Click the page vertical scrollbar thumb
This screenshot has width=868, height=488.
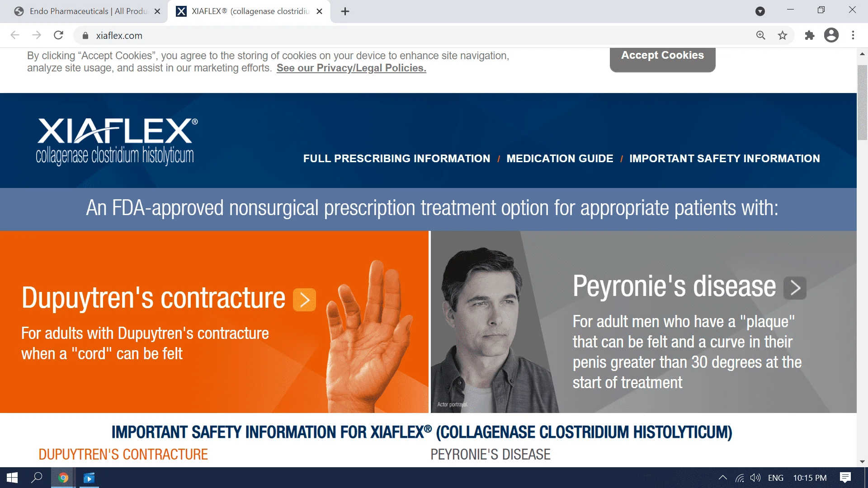tap(862, 102)
